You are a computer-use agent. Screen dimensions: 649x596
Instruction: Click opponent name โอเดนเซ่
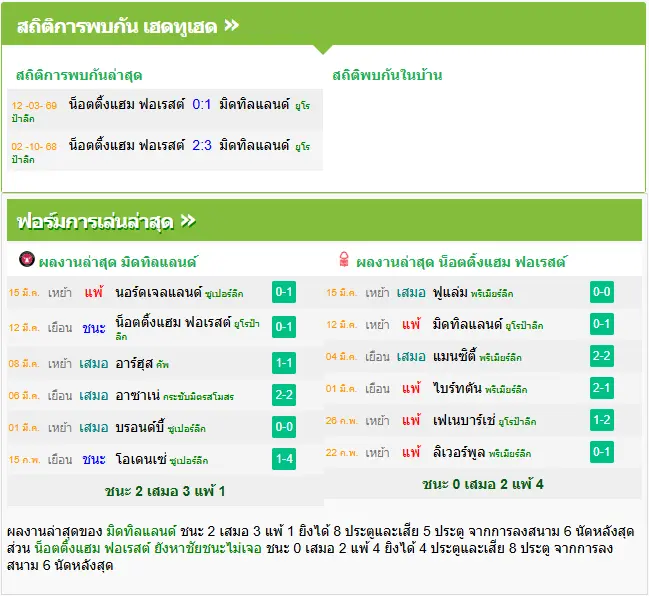click(x=141, y=459)
